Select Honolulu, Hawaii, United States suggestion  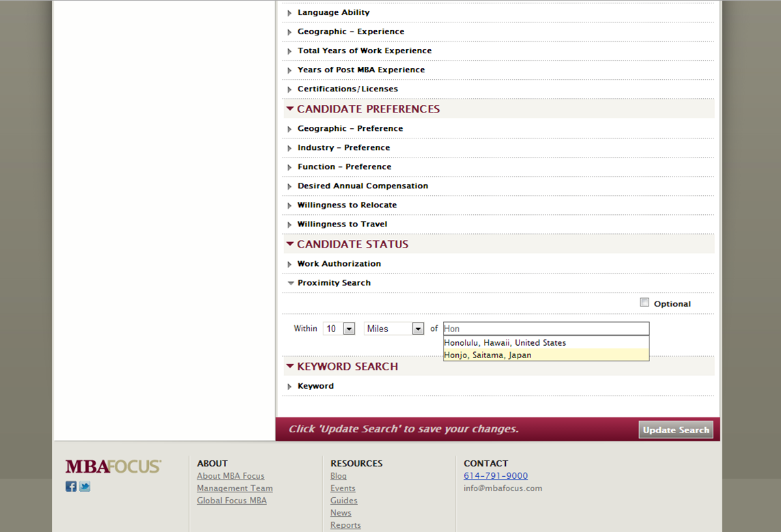coord(546,342)
